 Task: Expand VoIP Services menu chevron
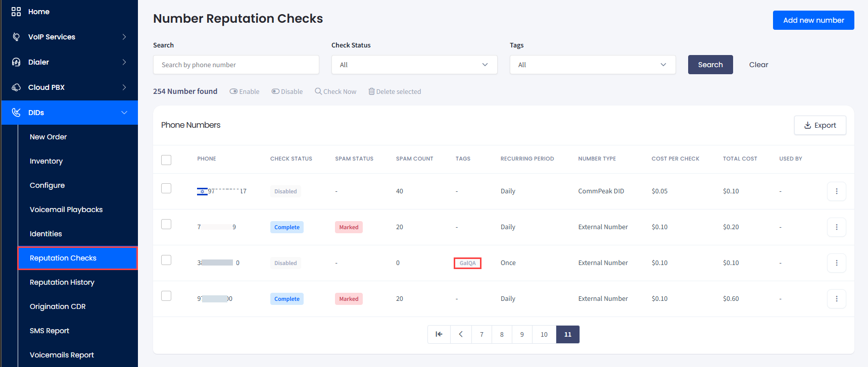click(124, 37)
